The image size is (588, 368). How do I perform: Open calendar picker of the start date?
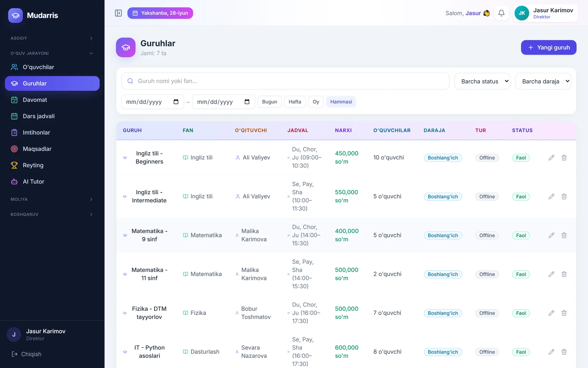(x=176, y=102)
